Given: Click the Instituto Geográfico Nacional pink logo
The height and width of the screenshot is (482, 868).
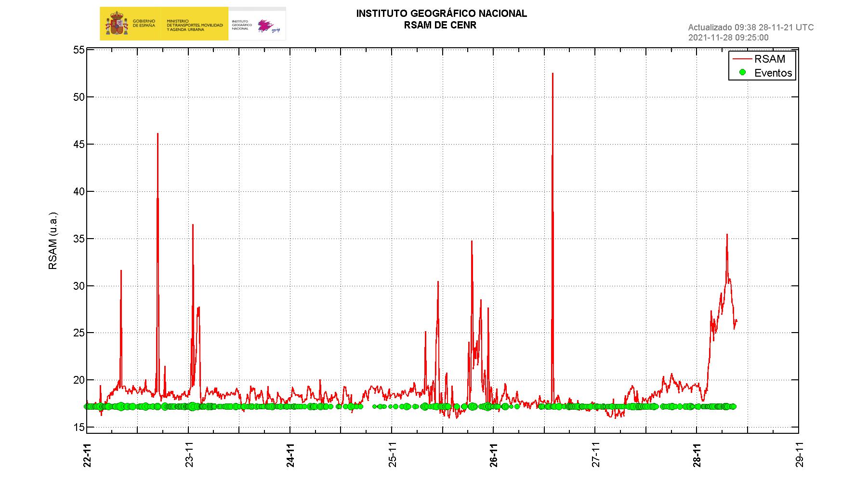Looking at the screenshot, I should coord(266,26).
